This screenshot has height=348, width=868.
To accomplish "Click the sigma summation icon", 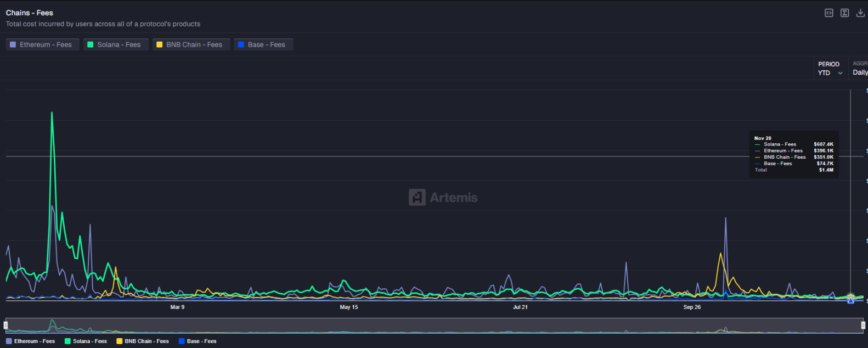I will [844, 13].
